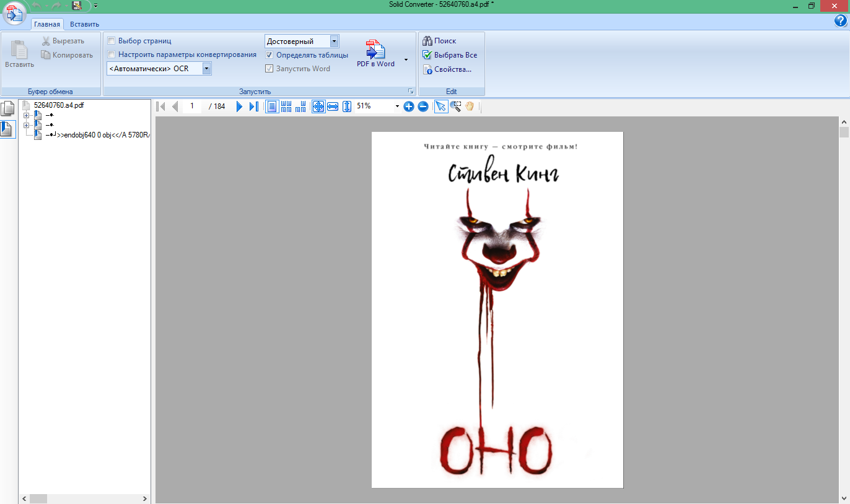The height and width of the screenshot is (504, 850).
Task: Click the save document icon in quick access toolbar
Action: 77,6
